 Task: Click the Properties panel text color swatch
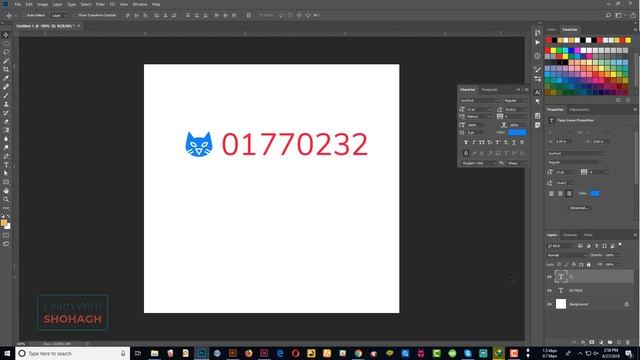[x=595, y=193]
